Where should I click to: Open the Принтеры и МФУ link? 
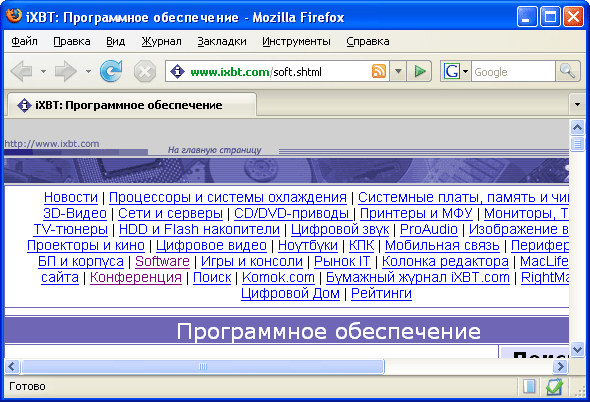tap(416, 213)
